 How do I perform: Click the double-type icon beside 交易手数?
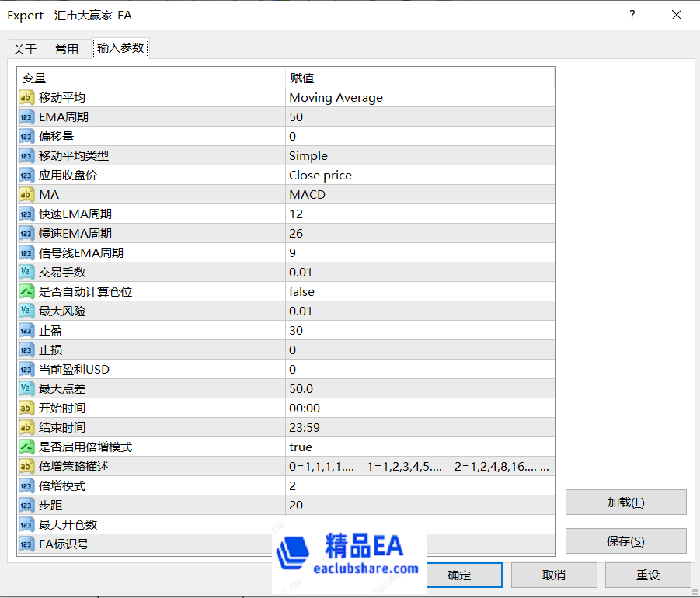(26, 273)
